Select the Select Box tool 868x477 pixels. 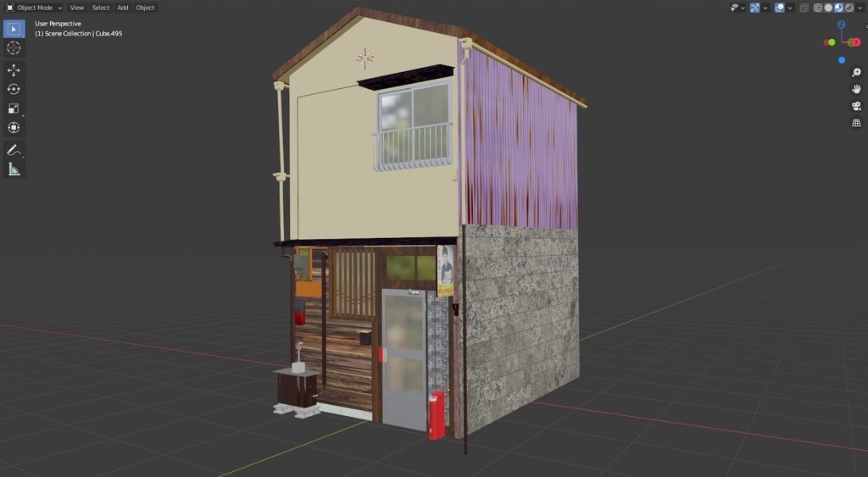tap(14, 29)
